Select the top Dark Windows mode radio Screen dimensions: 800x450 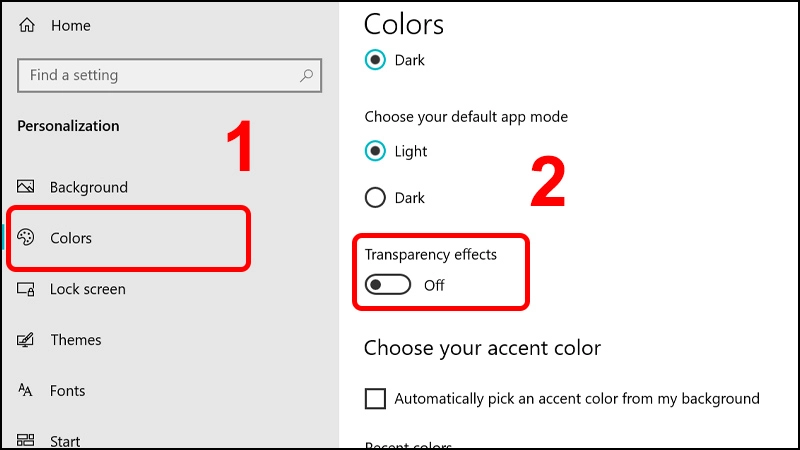tap(375, 60)
